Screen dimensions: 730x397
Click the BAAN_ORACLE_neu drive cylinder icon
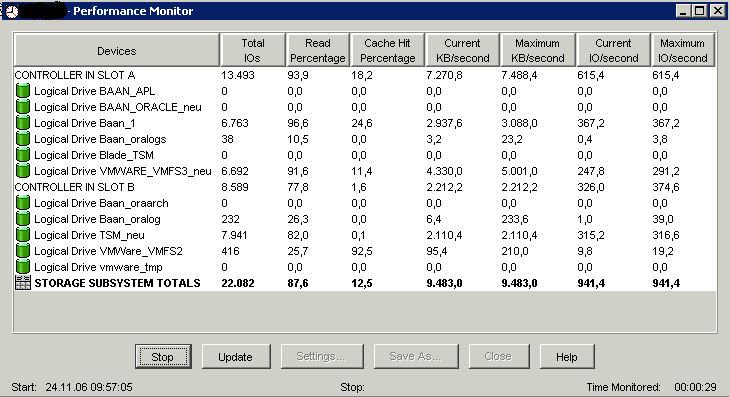pos(23,107)
